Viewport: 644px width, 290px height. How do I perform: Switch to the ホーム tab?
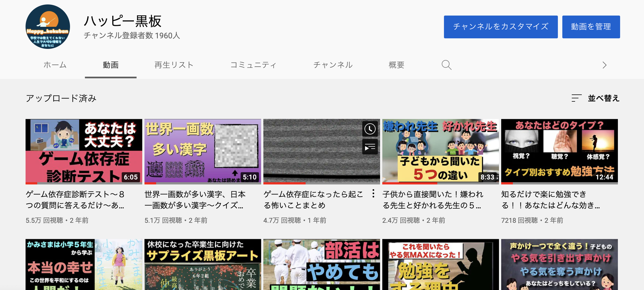[55, 65]
